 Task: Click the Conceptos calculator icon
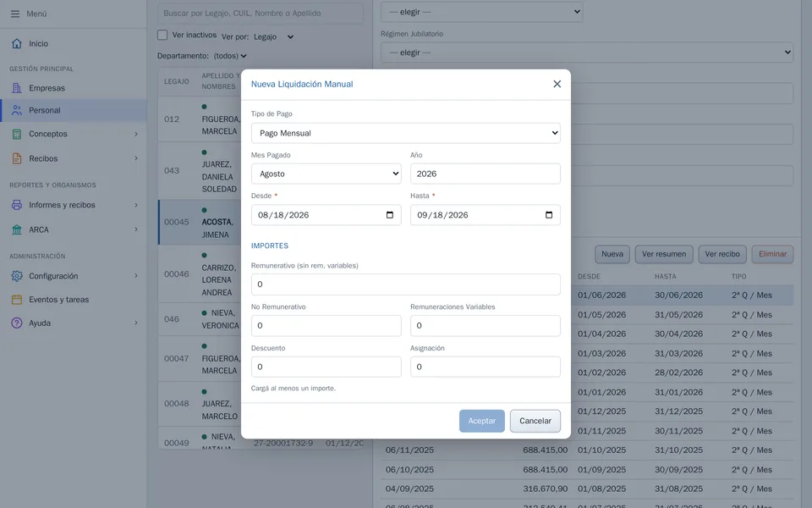pyautogui.click(x=17, y=134)
